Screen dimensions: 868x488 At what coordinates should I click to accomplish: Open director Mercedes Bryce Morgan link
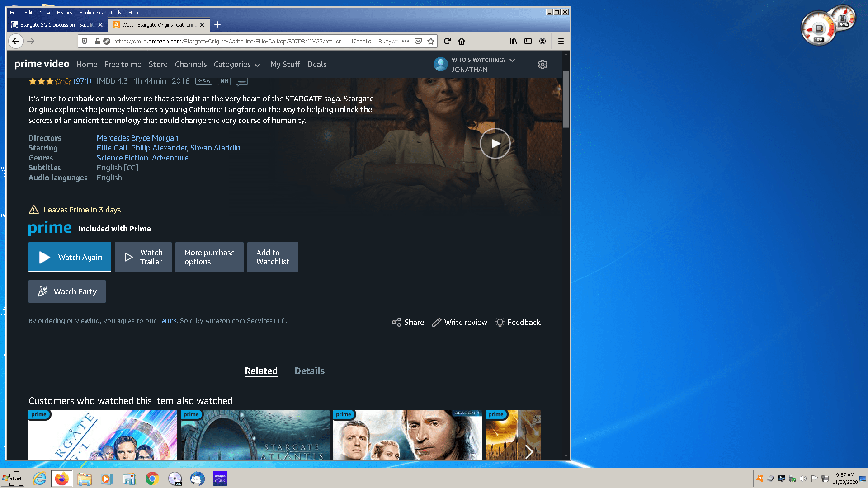tap(137, 138)
